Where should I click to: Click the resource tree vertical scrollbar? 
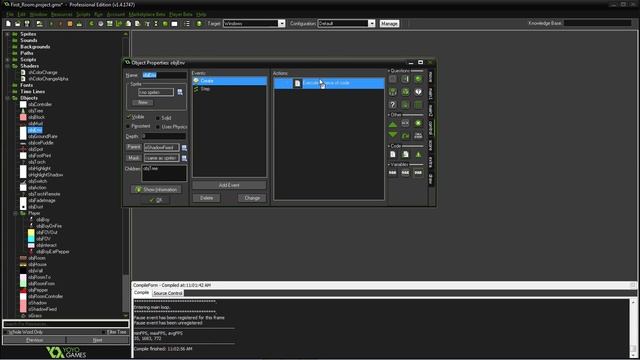point(126,174)
